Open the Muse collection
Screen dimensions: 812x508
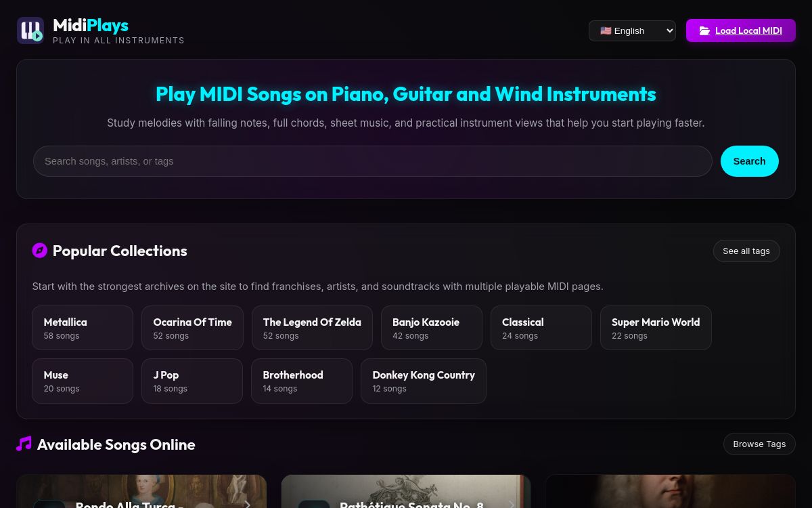tap(83, 381)
